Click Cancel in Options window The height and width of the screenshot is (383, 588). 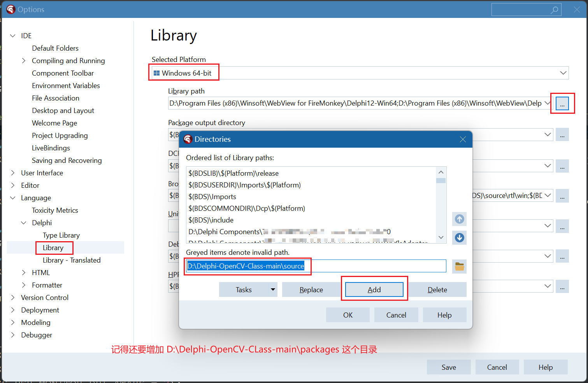tap(497, 367)
